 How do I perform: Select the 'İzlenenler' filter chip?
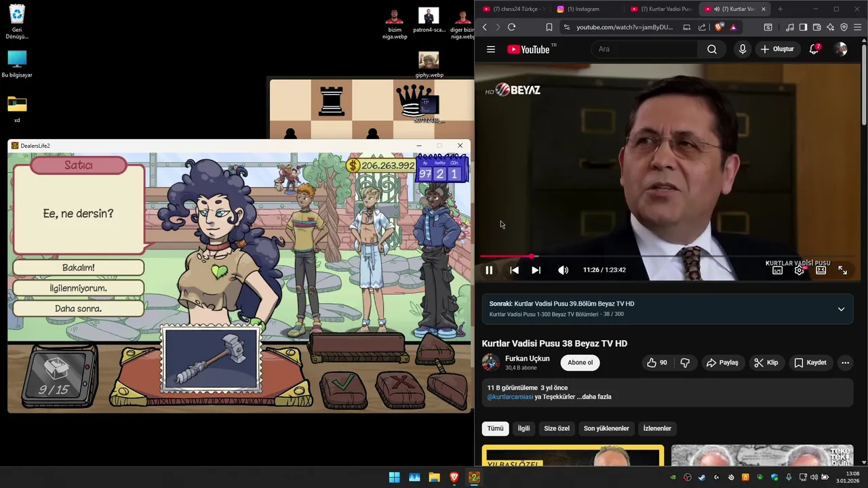[657, 428]
